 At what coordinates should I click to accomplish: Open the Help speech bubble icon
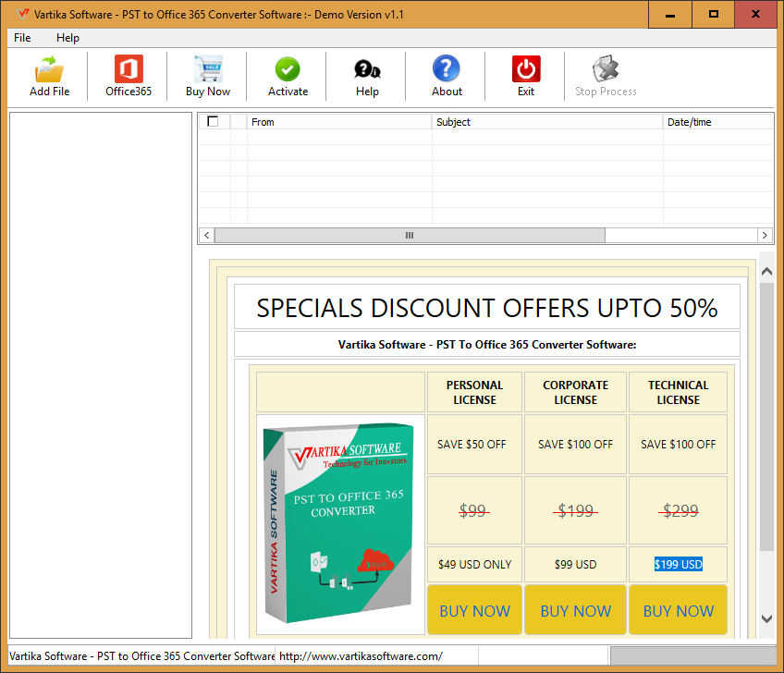[367, 69]
